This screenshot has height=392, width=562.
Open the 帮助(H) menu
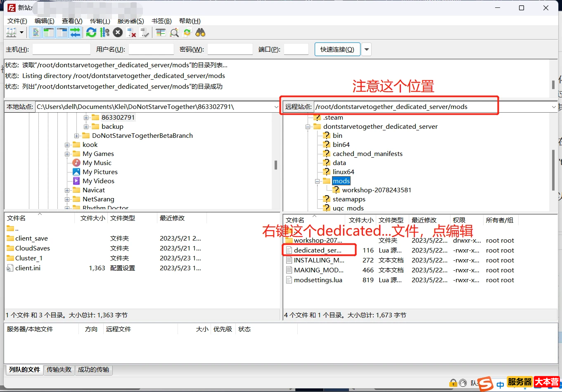point(190,21)
